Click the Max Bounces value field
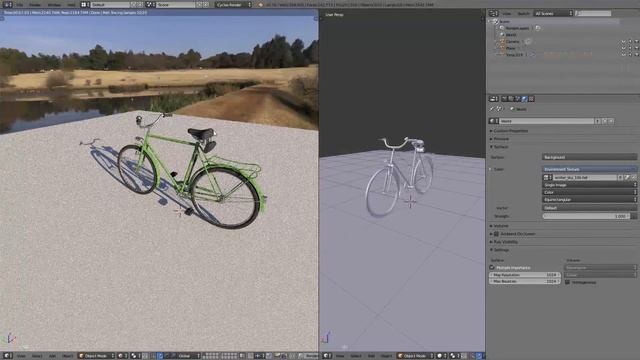This screenshot has width=640, height=360. point(524,281)
